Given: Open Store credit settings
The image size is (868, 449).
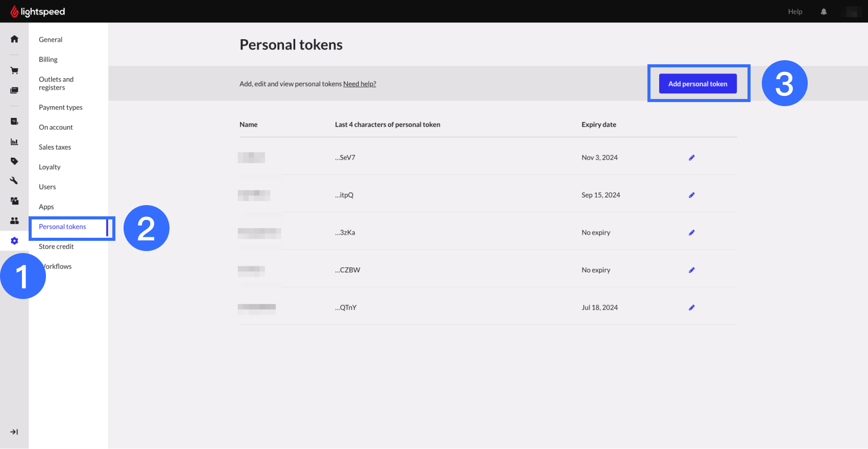Looking at the screenshot, I should (x=56, y=247).
